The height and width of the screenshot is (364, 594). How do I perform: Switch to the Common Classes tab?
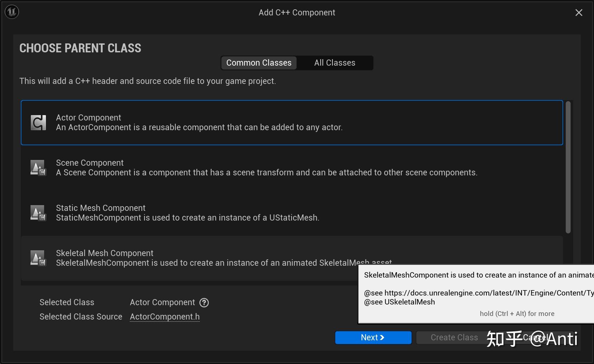259,63
